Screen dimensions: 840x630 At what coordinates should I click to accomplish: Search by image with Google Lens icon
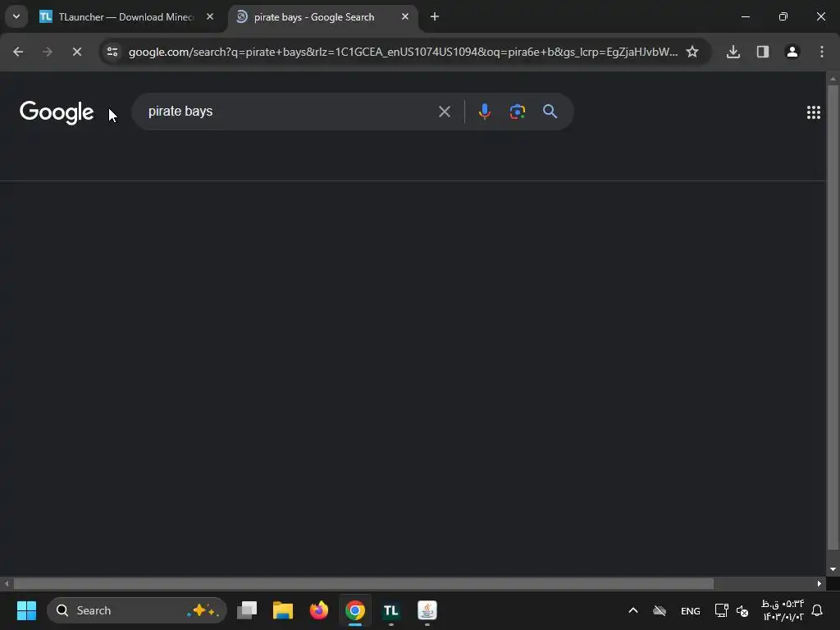[517, 112]
